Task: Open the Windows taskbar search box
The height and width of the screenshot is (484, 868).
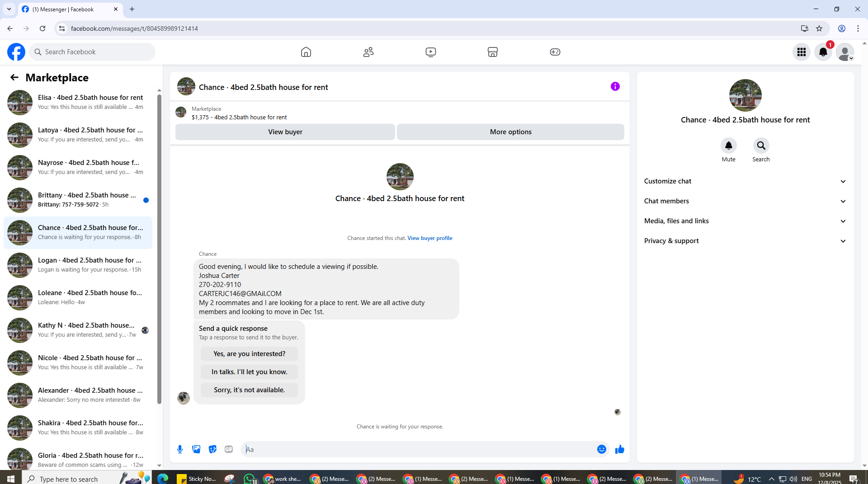Action: click(86, 479)
